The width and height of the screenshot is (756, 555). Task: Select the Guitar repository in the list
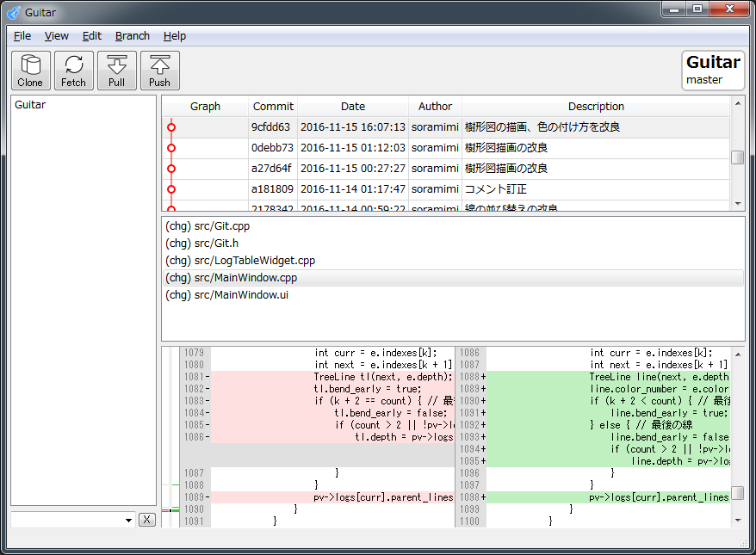(30, 105)
